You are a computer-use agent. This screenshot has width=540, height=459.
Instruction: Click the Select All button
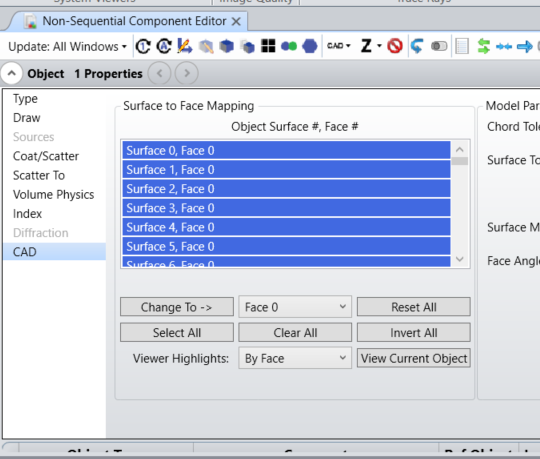coord(177,333)
